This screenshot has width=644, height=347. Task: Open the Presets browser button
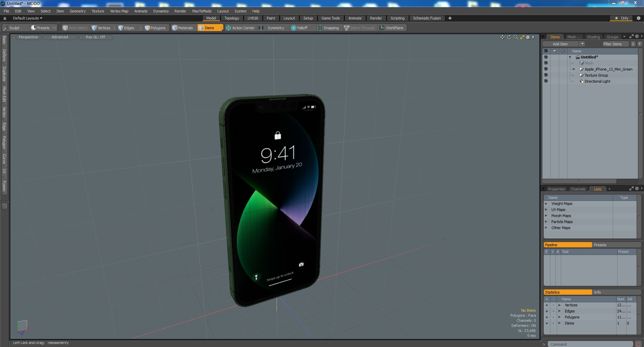tap(43, 28)
